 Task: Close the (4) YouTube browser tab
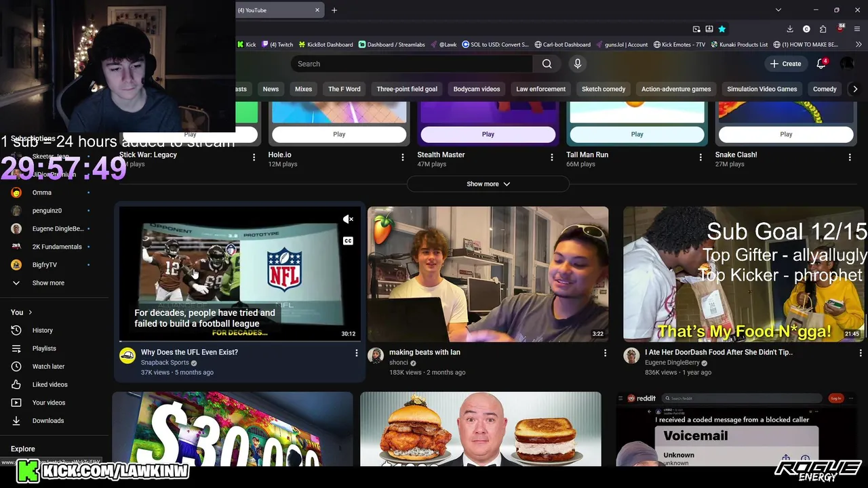[317, 10]
